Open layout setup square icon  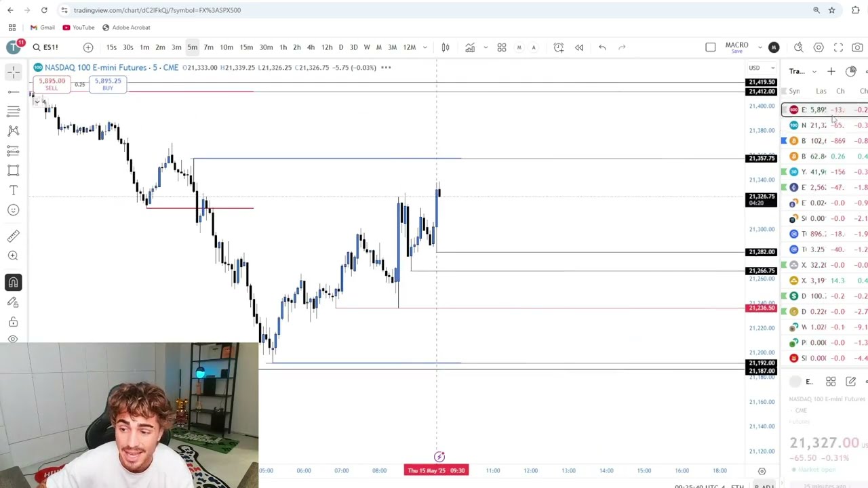711,47
